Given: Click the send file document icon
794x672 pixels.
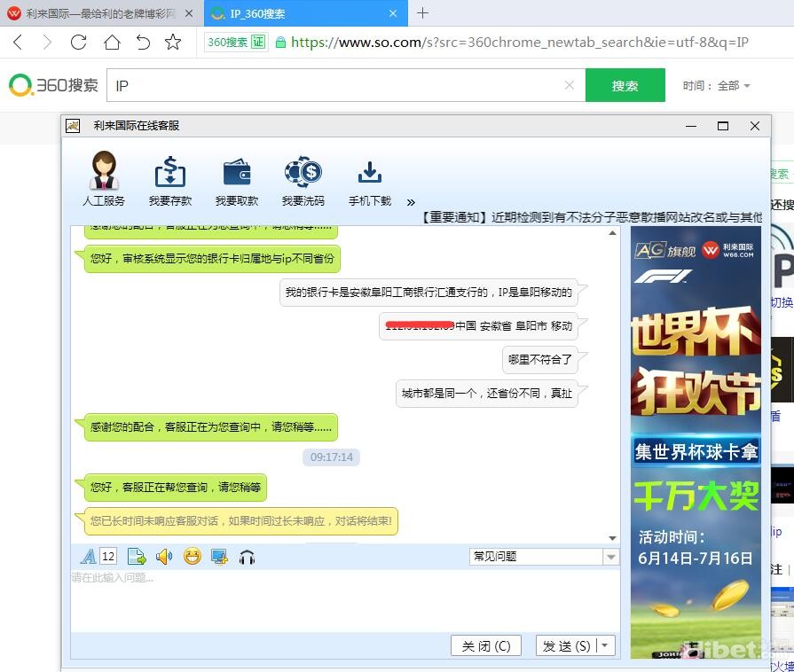Looking at the screenshot, I should (x=136, y=557).
